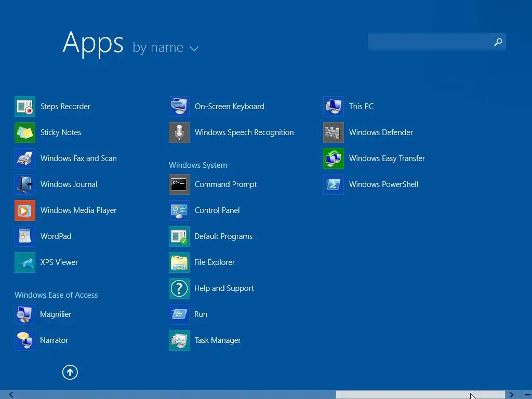Image resolution: width=532 pixels, height=399 pixels.
Task: Launch Sticky Notes via its icon
Action: pyautogui.click(x=25, y=132)
